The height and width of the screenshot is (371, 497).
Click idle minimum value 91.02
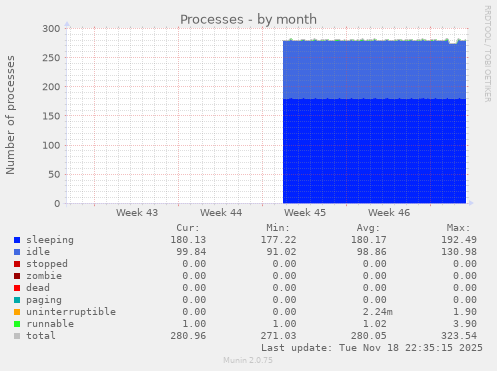coord(281,252)
